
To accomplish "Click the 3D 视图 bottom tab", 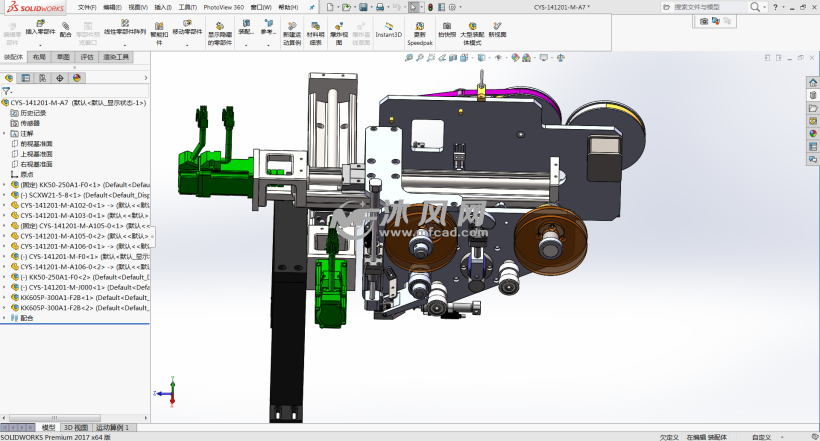I will [76, 427].
